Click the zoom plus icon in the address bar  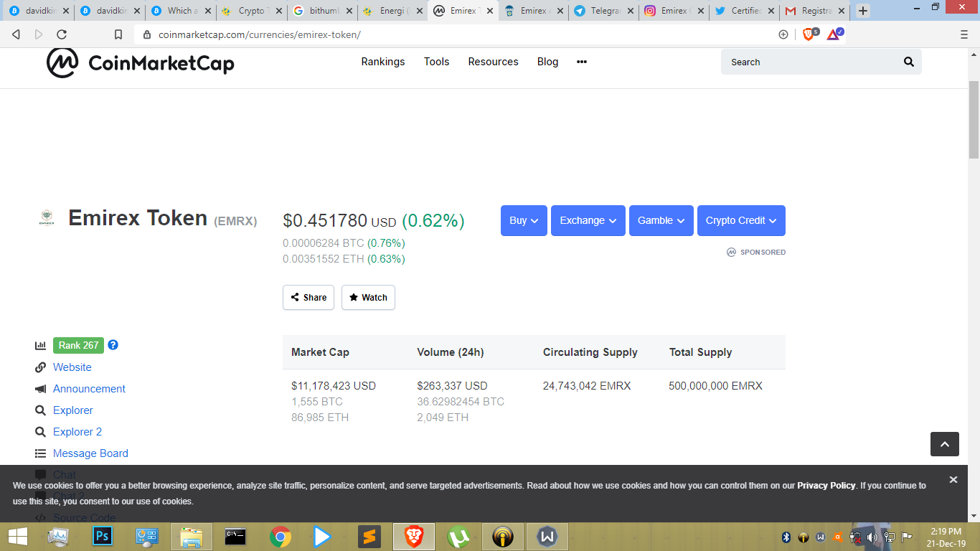pos(783,34)
